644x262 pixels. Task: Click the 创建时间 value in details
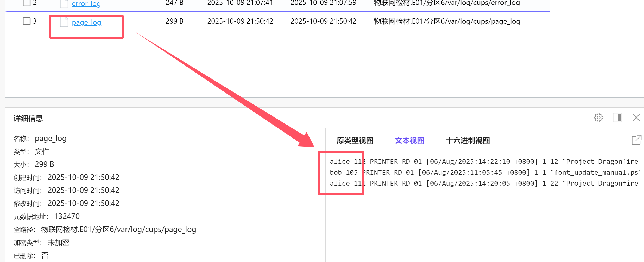83,177
